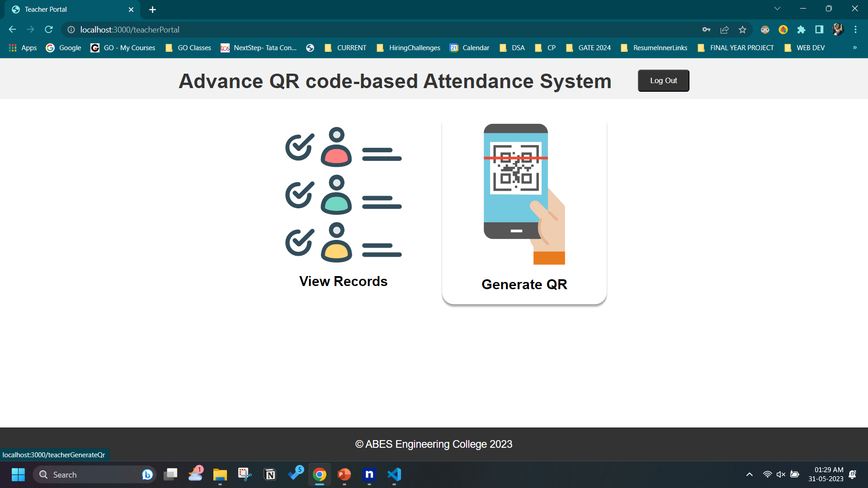
Task: Expand the hidden system tray icons chevron
Action: pyautogui.click(x=749, y=475)
